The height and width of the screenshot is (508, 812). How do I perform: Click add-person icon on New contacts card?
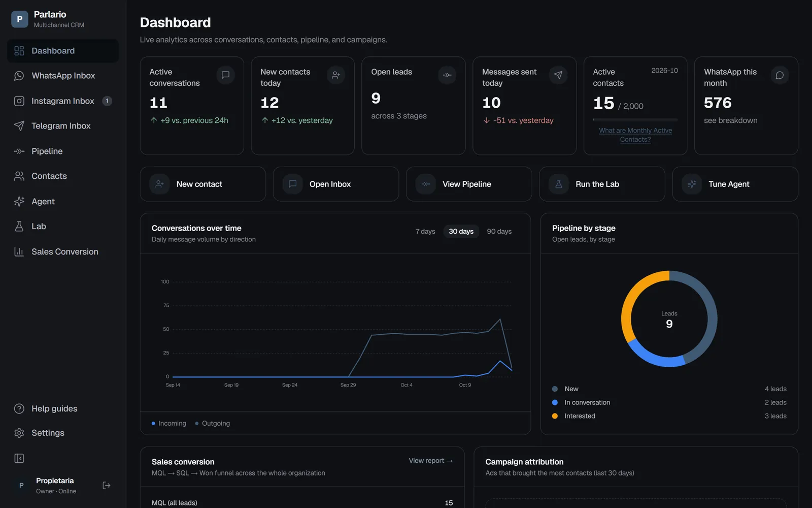point(336,75)
